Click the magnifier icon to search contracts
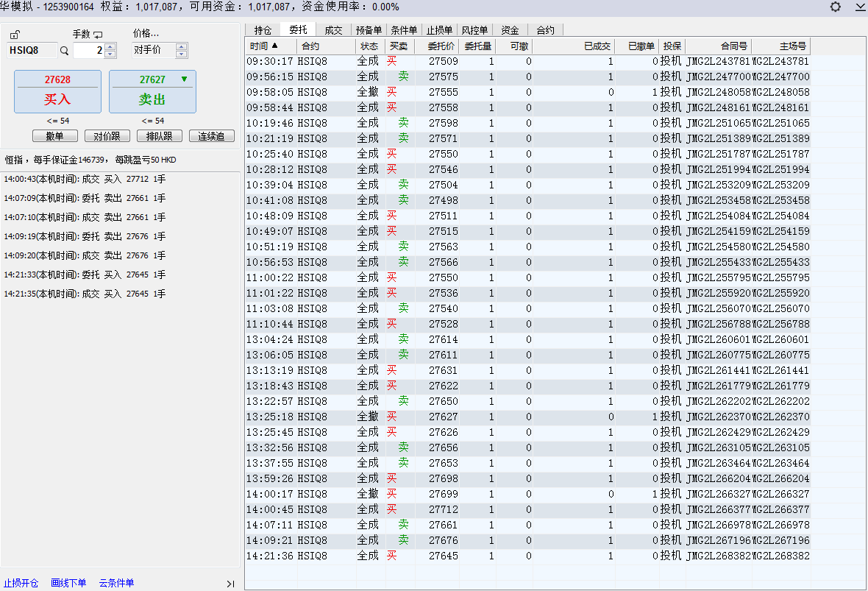Image resolution: width=868 pixels, height=591 pixels. pos(64,51)
